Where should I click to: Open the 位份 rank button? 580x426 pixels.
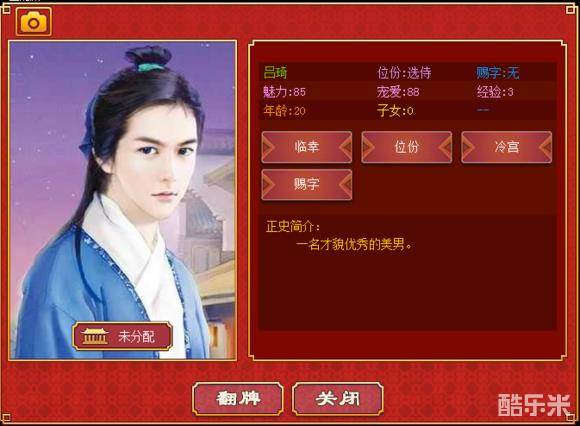(407, 147)
